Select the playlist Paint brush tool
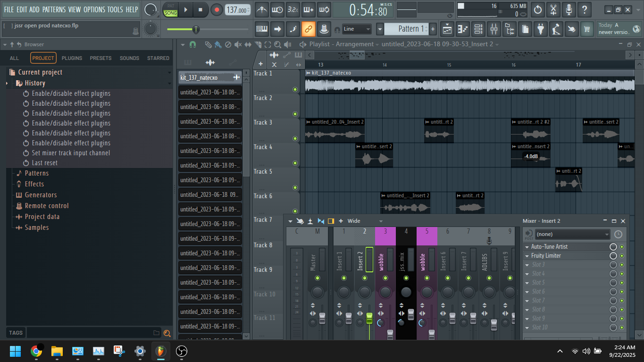Screen dimensions: 644x362 click(x=217, y=45)
